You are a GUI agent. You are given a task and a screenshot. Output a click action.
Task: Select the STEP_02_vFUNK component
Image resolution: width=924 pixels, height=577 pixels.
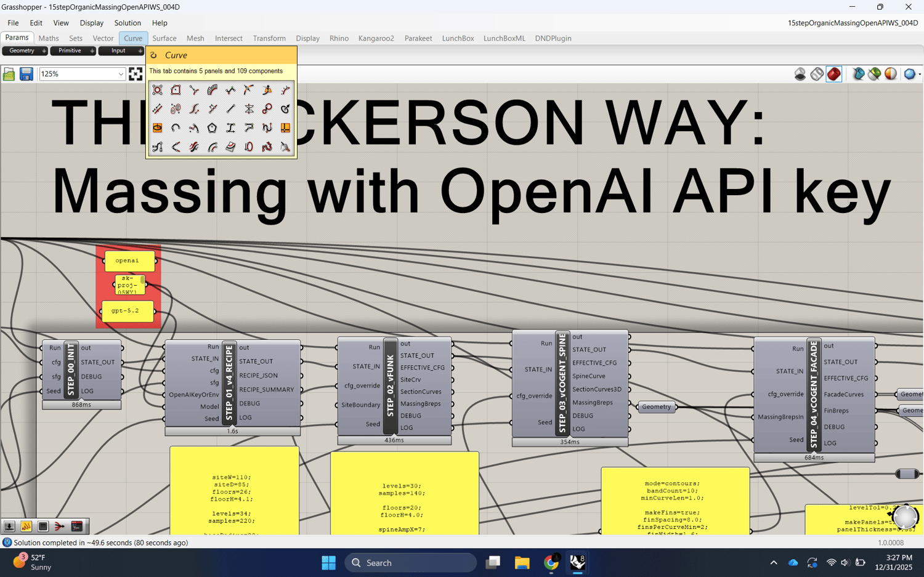[390, 386]
